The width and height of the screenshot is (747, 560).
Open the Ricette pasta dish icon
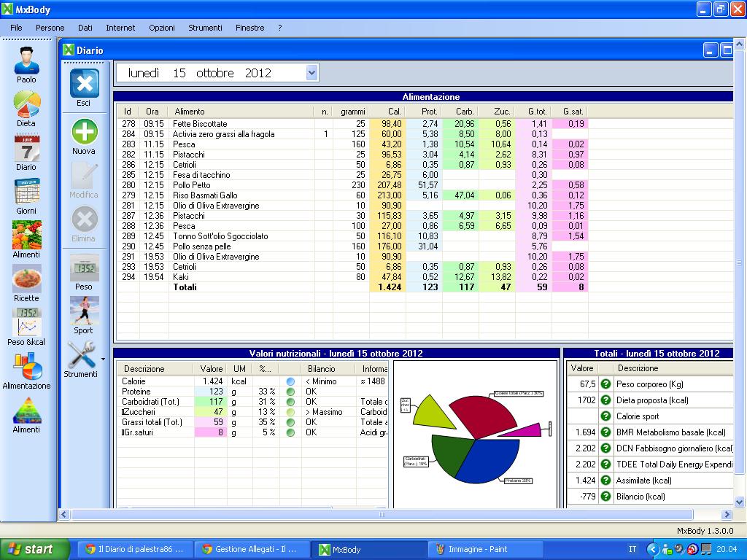pos(26,279)
